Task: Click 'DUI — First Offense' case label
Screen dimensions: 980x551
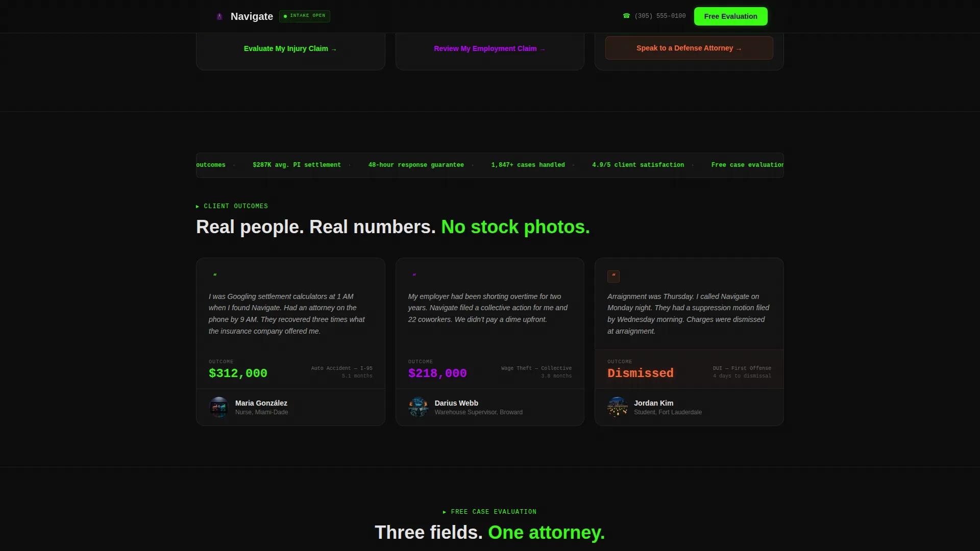Action: coord(742,368)
